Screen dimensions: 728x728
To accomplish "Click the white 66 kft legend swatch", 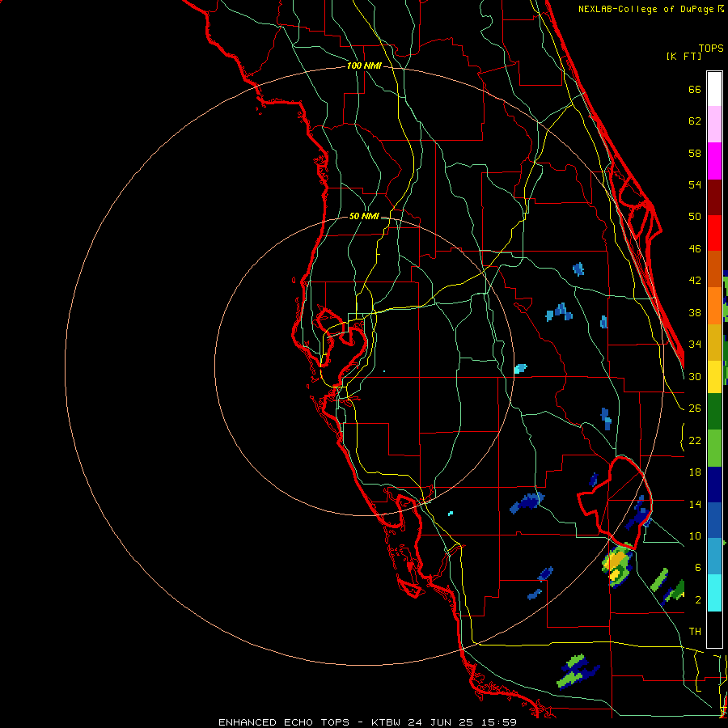I will tap(714, 89).
